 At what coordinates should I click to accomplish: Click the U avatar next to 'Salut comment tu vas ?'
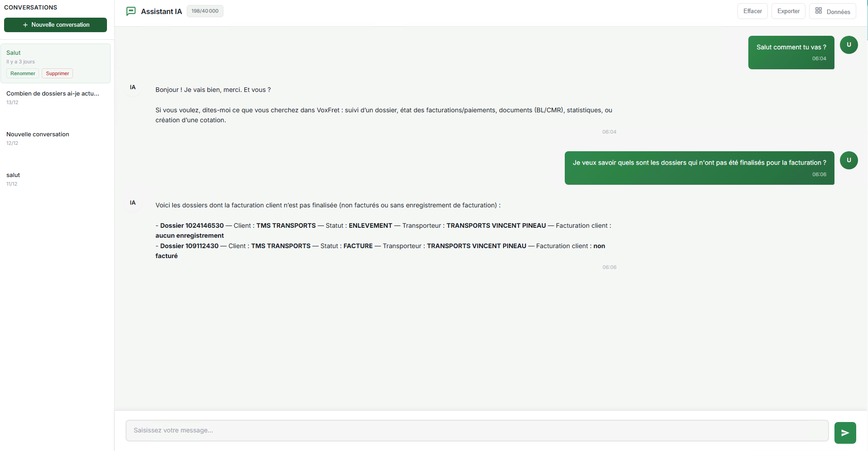[849, 45]
